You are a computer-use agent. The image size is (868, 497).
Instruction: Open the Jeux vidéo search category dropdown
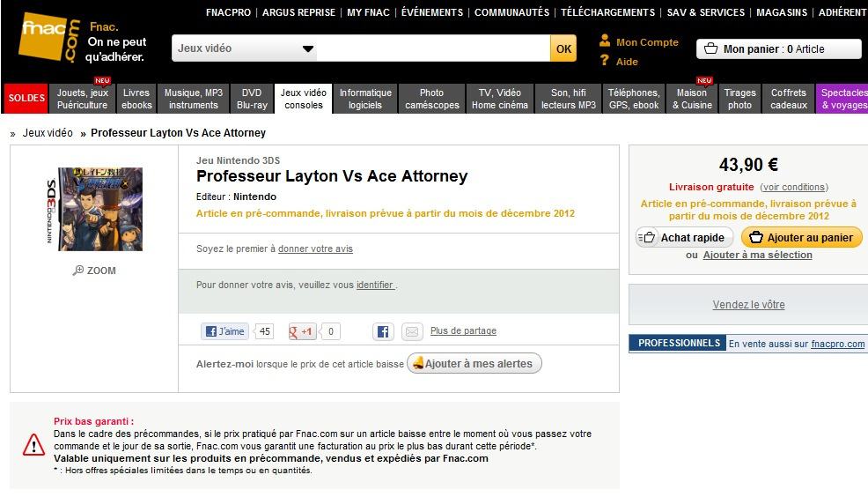pos(244,48)
